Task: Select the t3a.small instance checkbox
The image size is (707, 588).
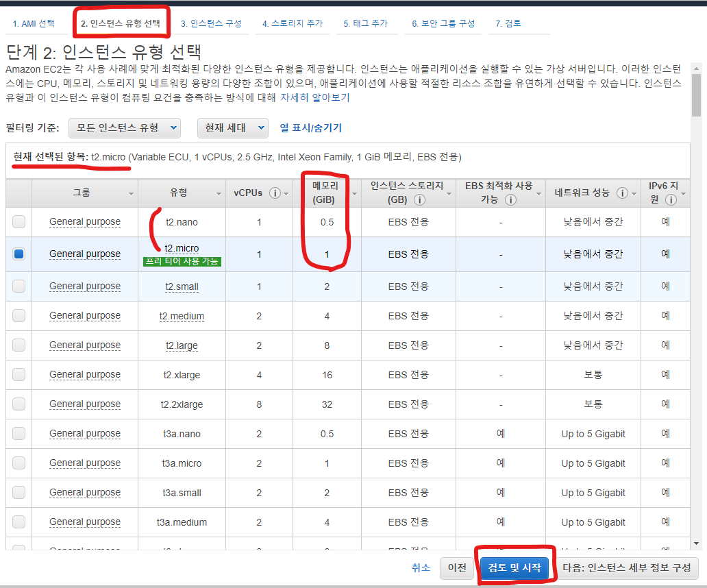Action: click(x=19, y=493)
